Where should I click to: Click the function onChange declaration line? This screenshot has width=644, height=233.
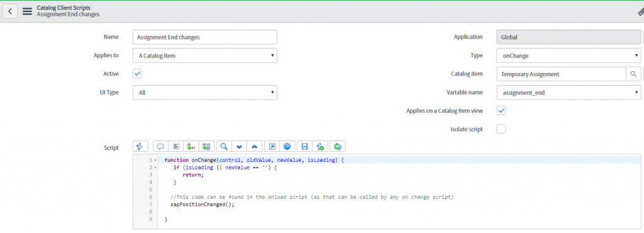tap(253, 160)
